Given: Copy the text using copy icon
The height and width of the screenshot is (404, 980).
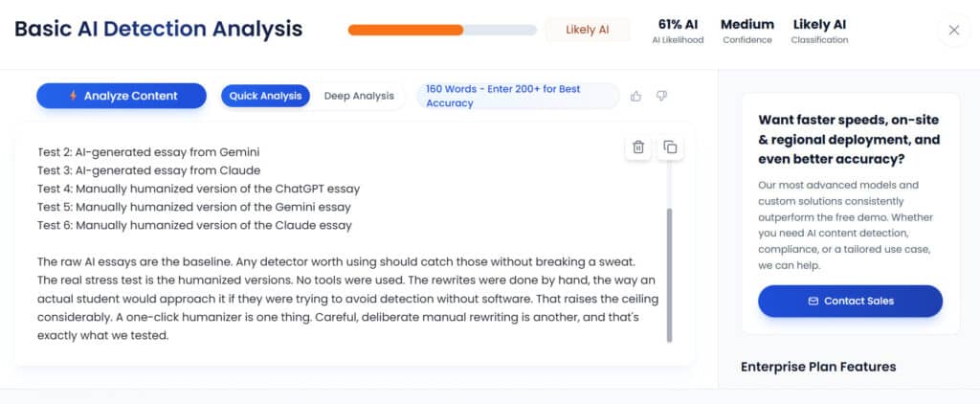Looking at the screenshot, I should pyautogui.click(x=670, y=146).
